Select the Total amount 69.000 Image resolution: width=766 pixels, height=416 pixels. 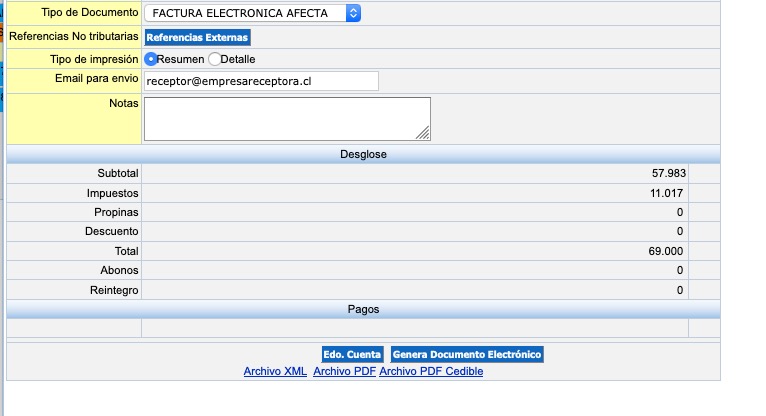666,251
